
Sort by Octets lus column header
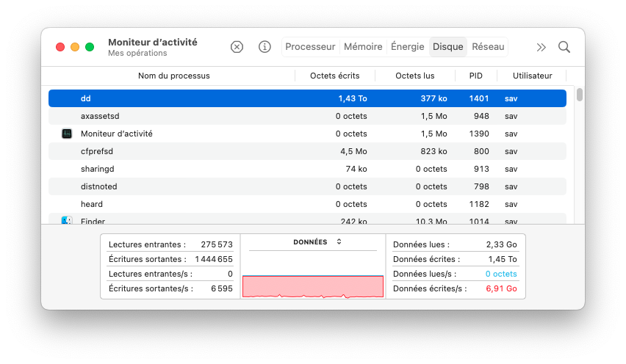tap(414, 76)
